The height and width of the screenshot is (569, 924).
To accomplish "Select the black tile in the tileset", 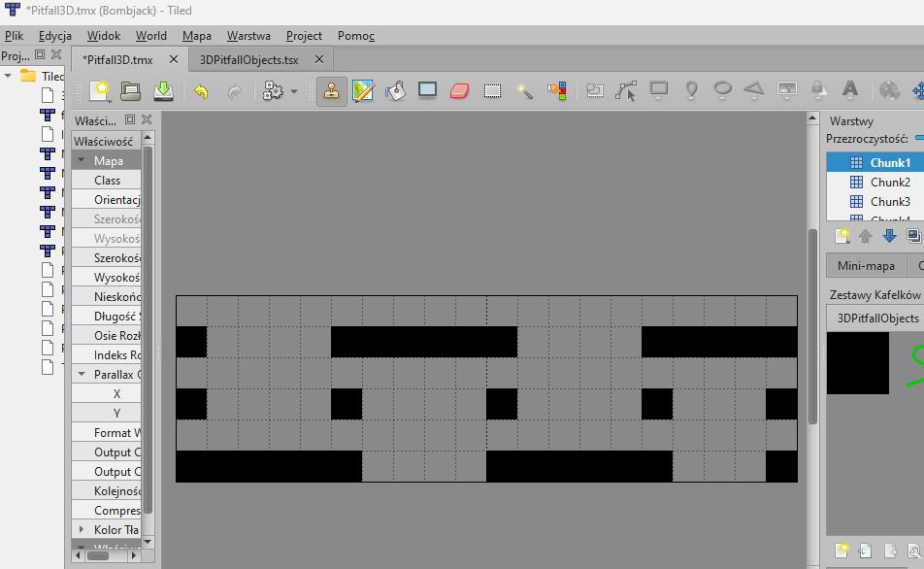I will point(857,362).
